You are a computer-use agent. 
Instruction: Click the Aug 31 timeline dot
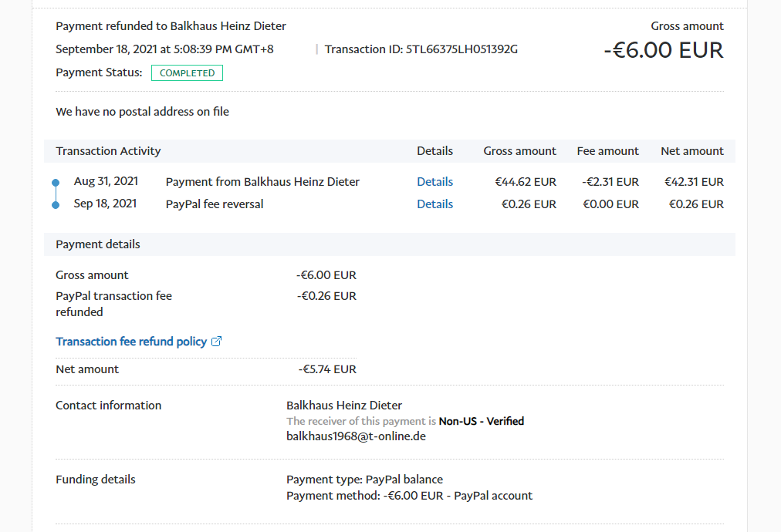(x=56, y=183)
